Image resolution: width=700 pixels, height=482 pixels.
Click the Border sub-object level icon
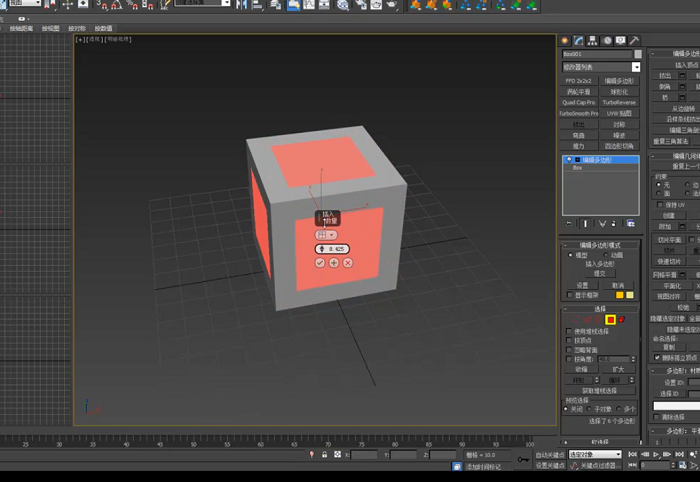coord(599,320)
